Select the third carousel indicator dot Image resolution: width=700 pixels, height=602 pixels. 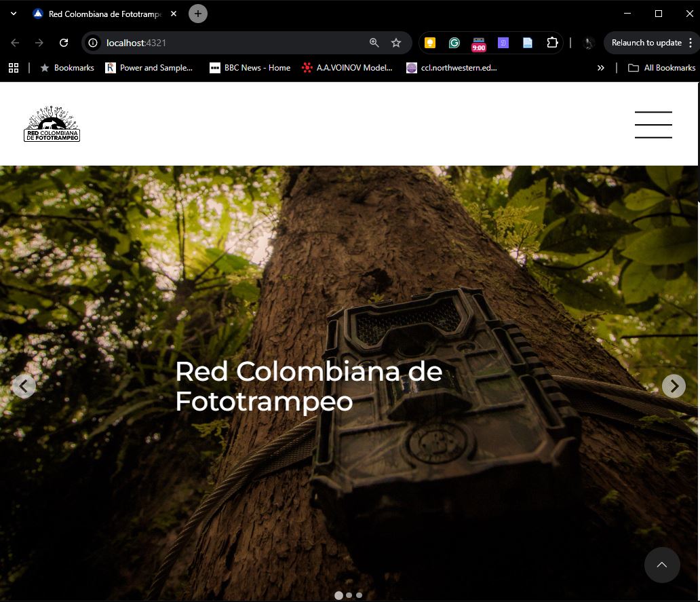359,595
